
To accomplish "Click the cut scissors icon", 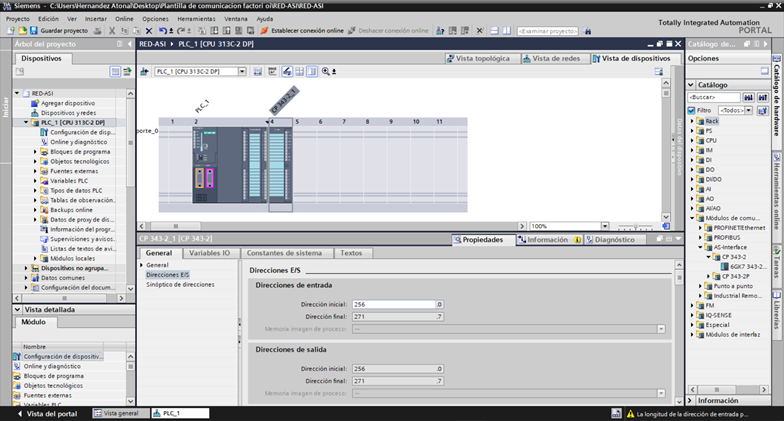I will pyautogui.click(x=112, y=30).
